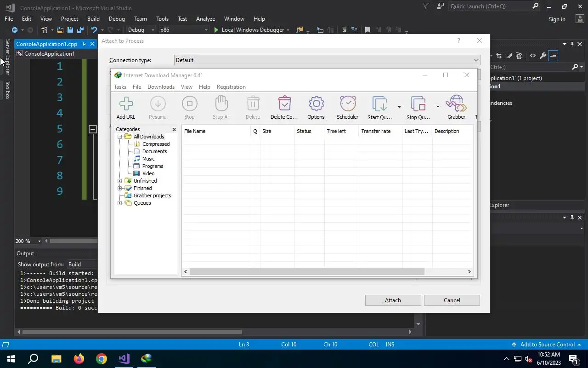Click Navigate Backward arrow in Visual Studio
The height and width of the screenshot is (368, 588).
click(14, 30)
